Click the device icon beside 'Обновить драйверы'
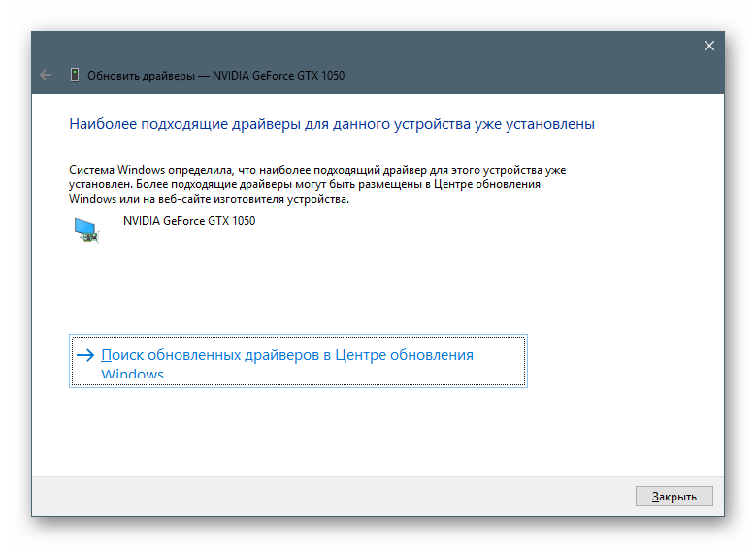The height and width of the screenshot is (548, 756). coord(75,76)
